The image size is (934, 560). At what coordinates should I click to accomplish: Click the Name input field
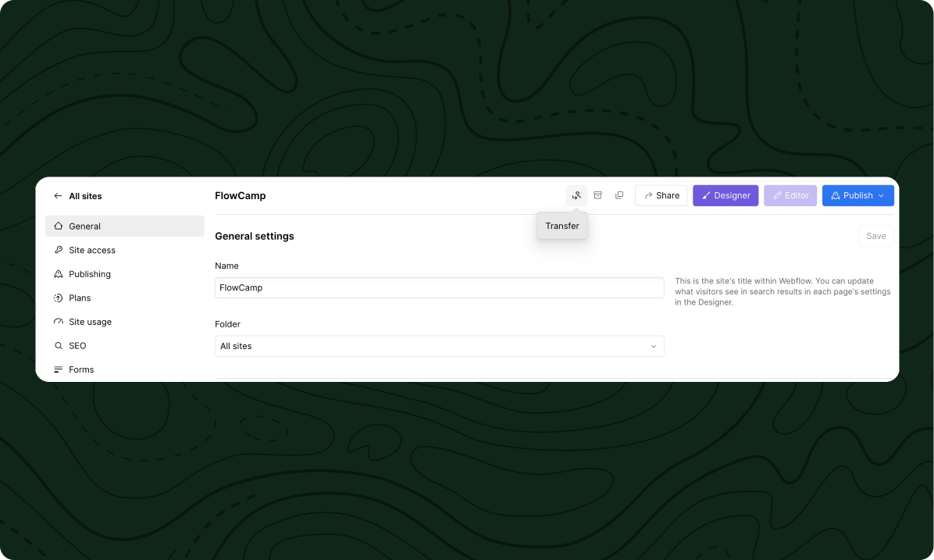point(439,287)
